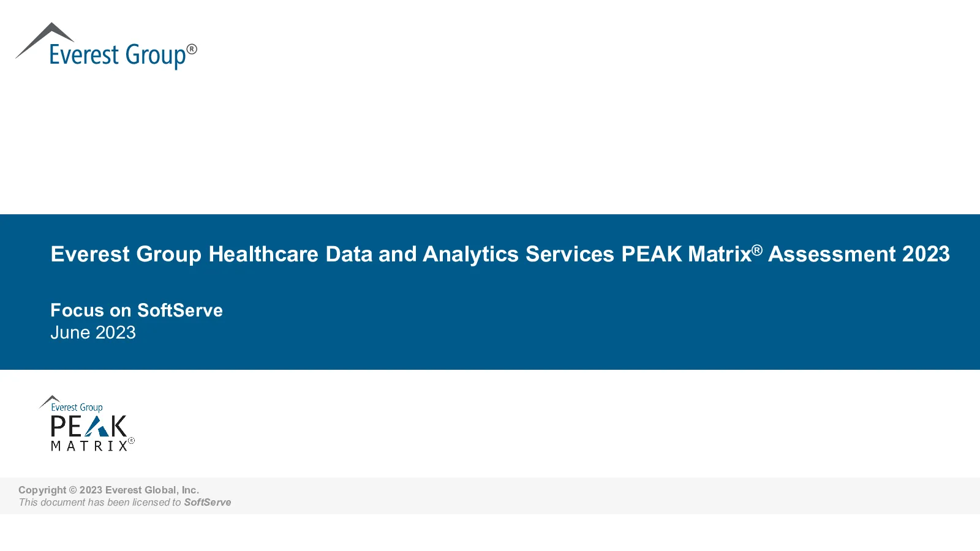This screenshot has width=980, height=551.
Task: Click registered mark beside MATRIX logo text
Action: [x=131, y=440]
